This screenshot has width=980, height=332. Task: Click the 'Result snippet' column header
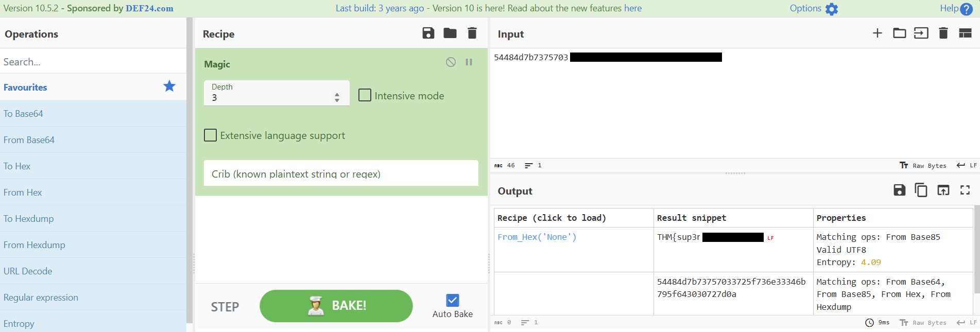(x=691, y=218)
